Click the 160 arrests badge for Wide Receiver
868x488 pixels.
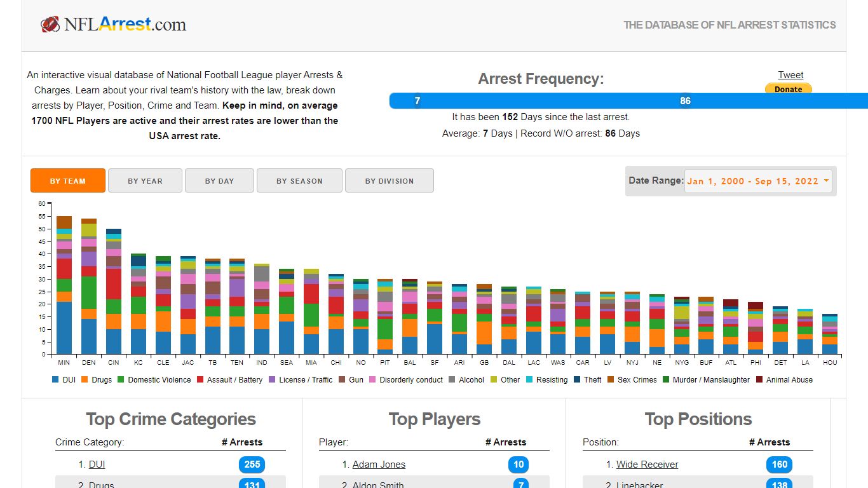click(x=780, y=464)
